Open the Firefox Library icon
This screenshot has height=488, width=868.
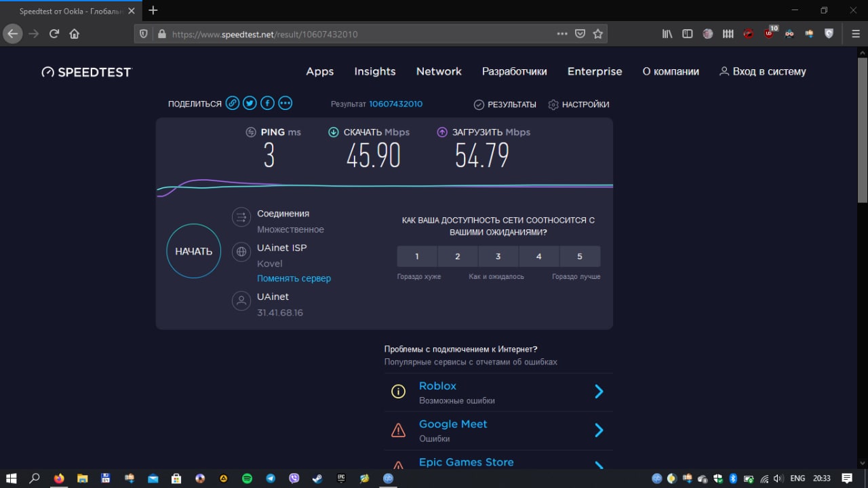[x=667, y=34]
